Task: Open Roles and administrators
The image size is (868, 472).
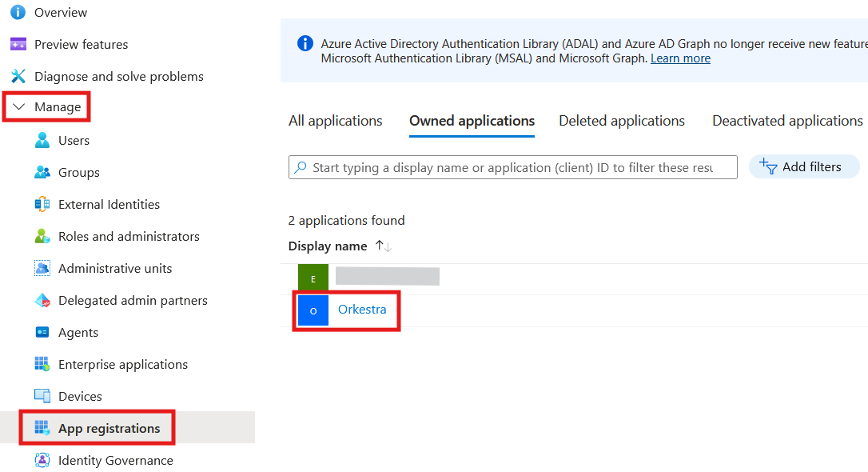Action: 129,237
